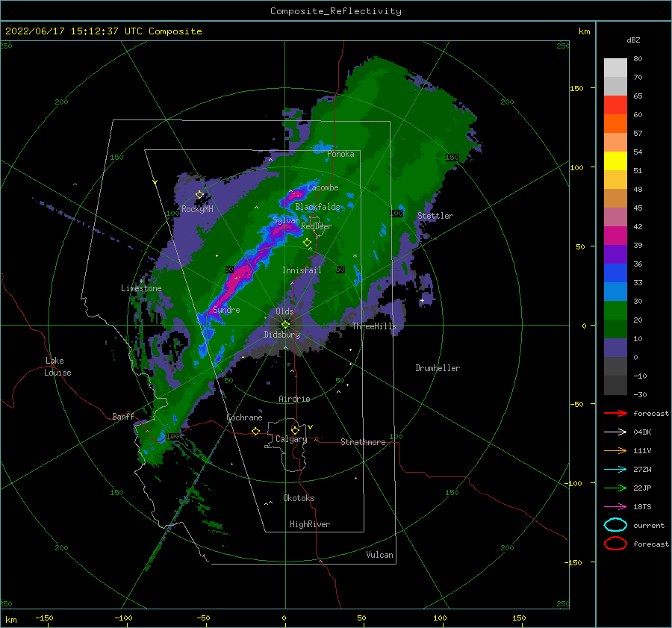Click the '2022/06/17 15:12:37 UTC Composite' timestamp
The height and width of the screenshot is (628, 672).
pyautogui.click(x=103, y=31)
